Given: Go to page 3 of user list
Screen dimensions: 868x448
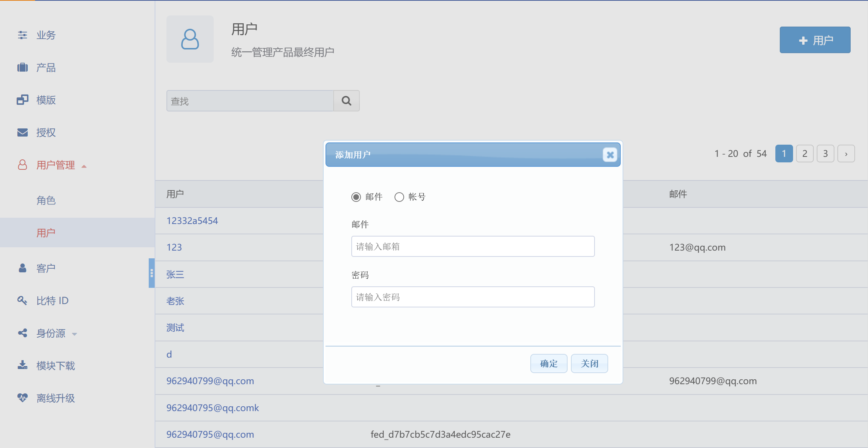Looking at the screenshot, I should (825, 154).
